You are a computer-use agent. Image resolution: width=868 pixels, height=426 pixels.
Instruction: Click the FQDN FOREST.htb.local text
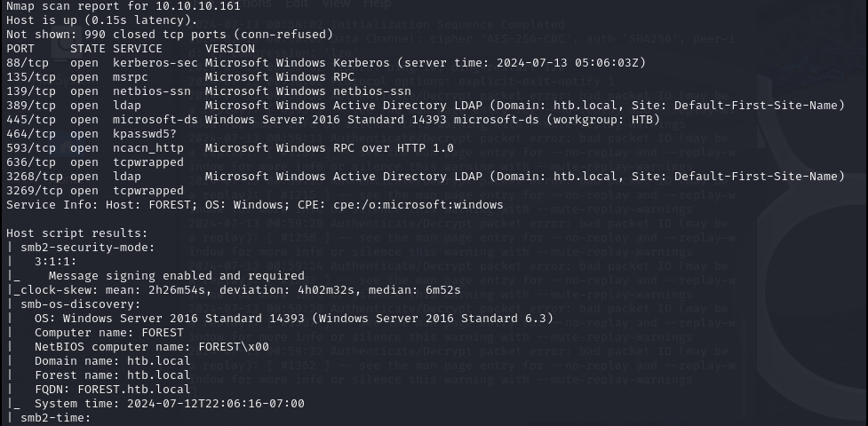pyautogui.click(x=112, y=390)
